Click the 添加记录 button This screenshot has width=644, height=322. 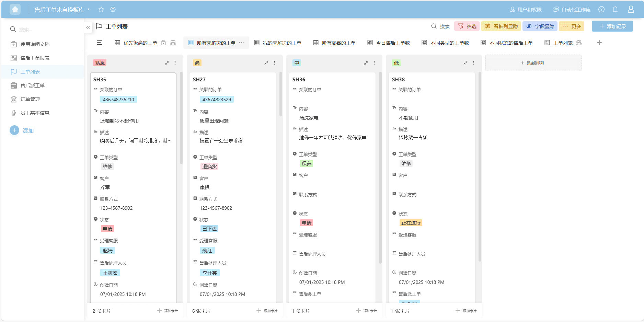(x=612, y=26)
